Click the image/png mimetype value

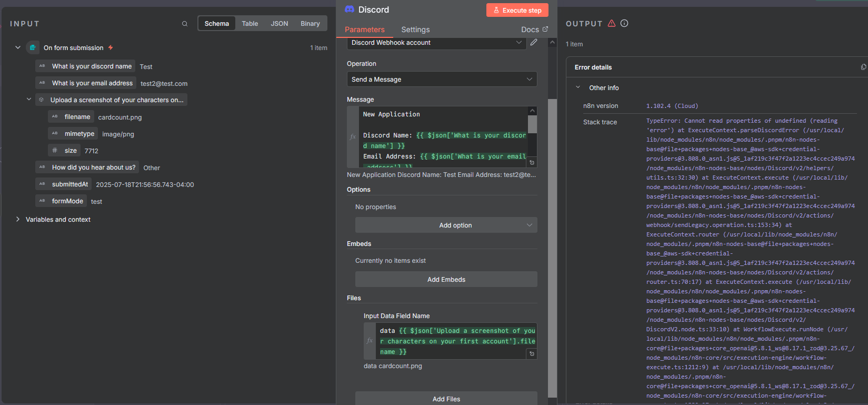pyautogui.click(x=118, y=134)
